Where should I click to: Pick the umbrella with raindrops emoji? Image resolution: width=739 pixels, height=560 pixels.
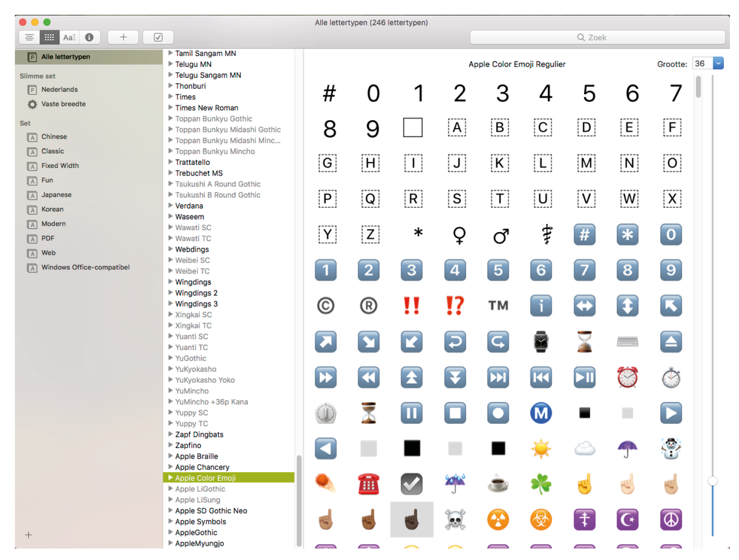point(455,484)
